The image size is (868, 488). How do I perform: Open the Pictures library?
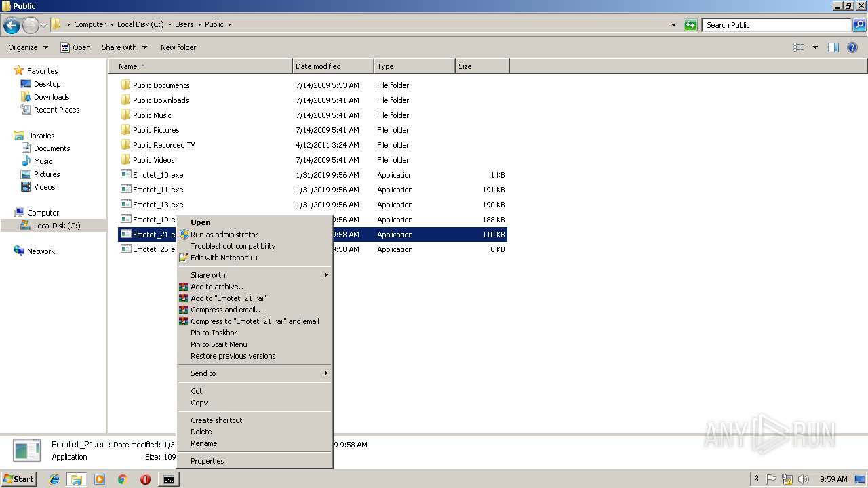(47, 174)
